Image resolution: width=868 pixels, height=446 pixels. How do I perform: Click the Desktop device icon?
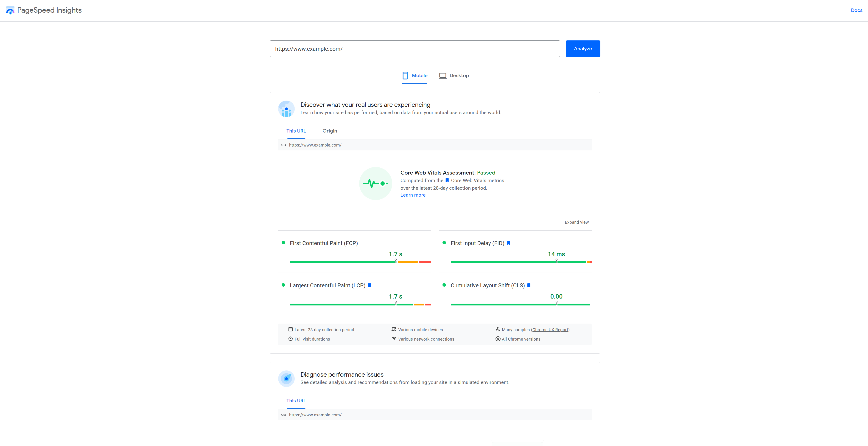[442, 76]
